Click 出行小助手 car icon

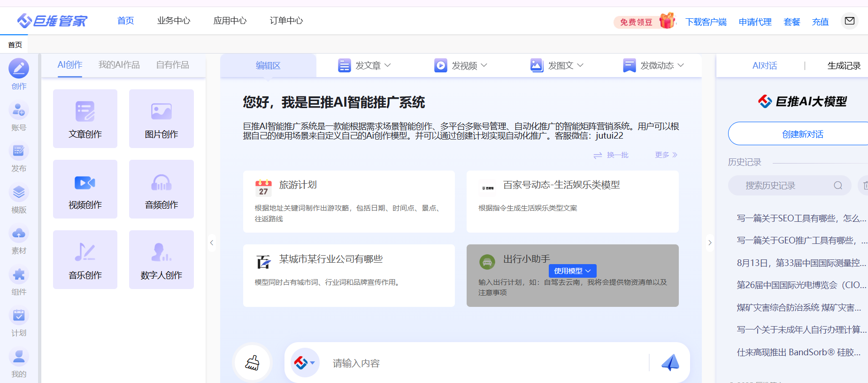pyautogui.click(x=487, y=262)
